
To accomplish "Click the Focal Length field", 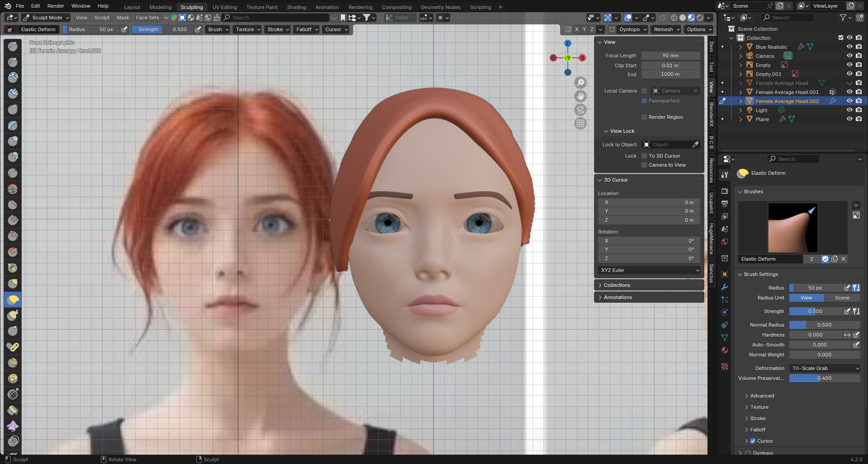I will (x=670, y=56).
